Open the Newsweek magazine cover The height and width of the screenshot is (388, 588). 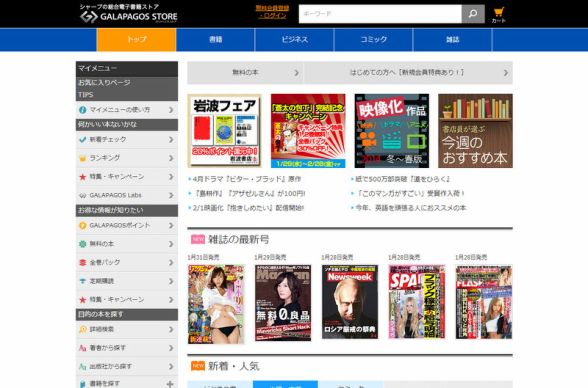coord(350,302)
